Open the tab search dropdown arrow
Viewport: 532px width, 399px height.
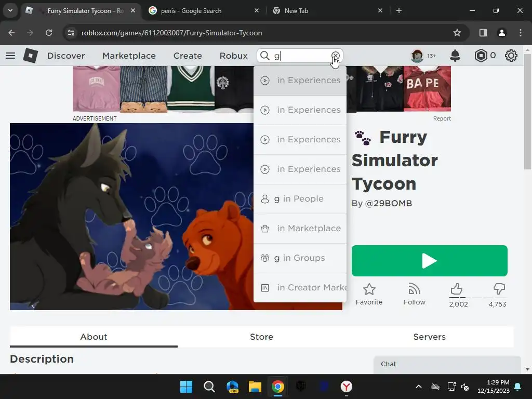10,10
